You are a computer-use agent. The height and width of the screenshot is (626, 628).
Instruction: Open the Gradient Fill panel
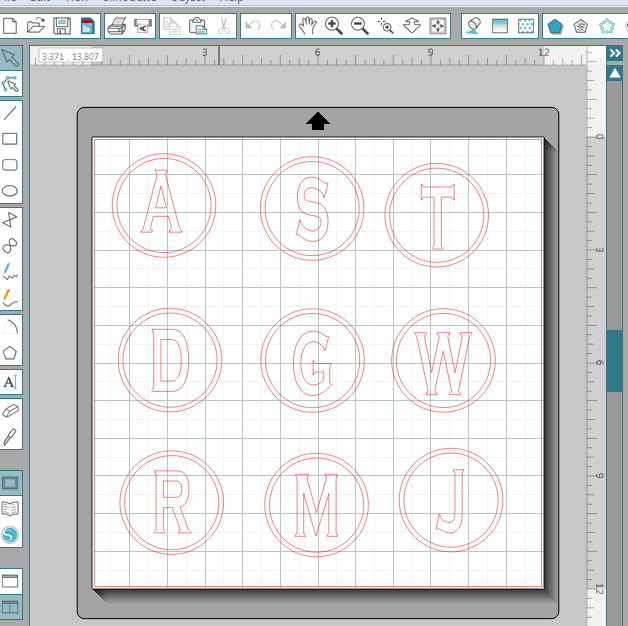pos(500,26)
